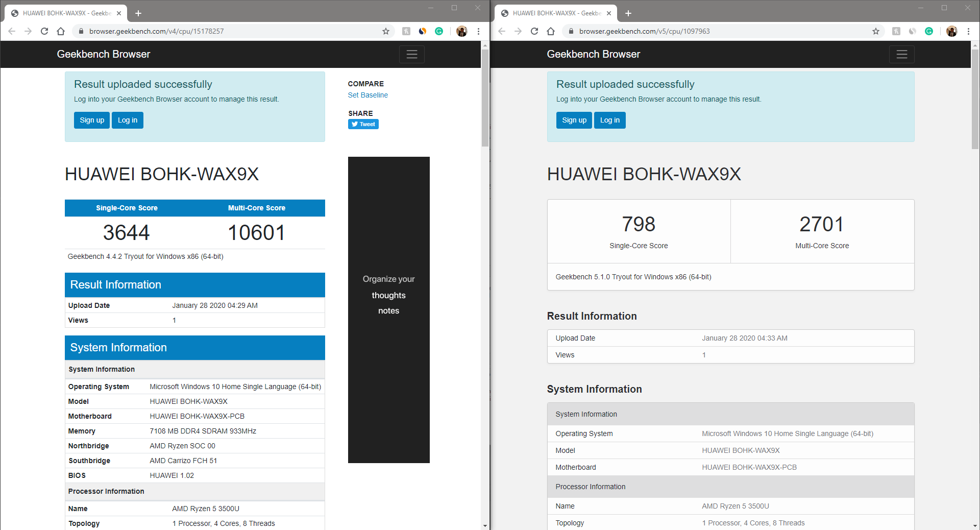
Task: Click scroll down arrow in right window scrollbar
Action: pos(975,525)
